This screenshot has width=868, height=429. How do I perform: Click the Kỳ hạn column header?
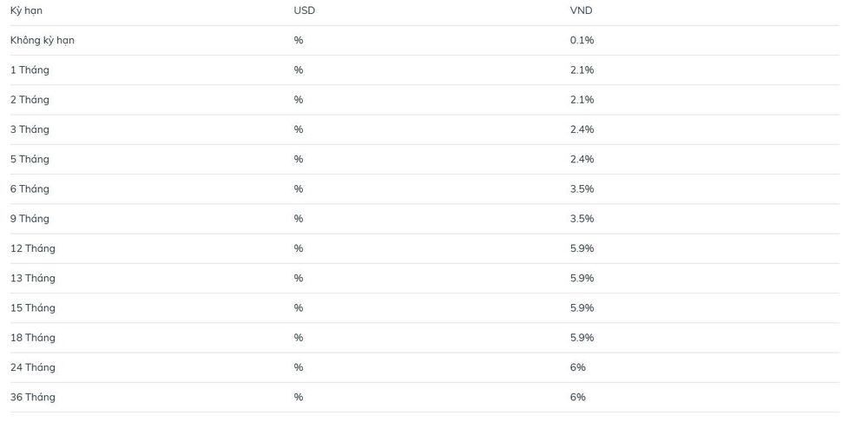pyautogui.click(x=26, y=10)
